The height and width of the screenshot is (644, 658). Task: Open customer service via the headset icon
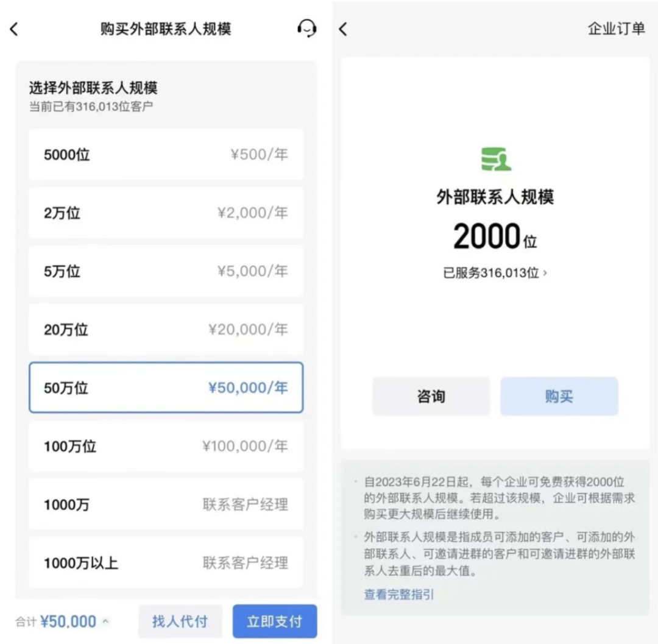306,29
